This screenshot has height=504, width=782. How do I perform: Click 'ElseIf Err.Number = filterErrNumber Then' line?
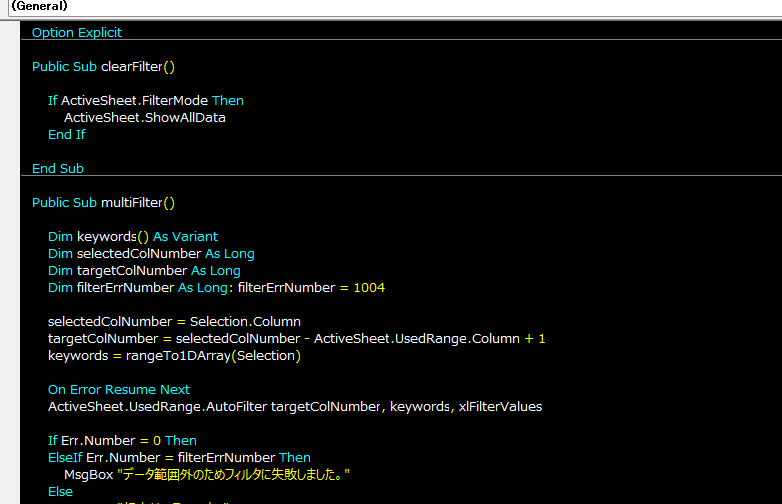[179, 458]
